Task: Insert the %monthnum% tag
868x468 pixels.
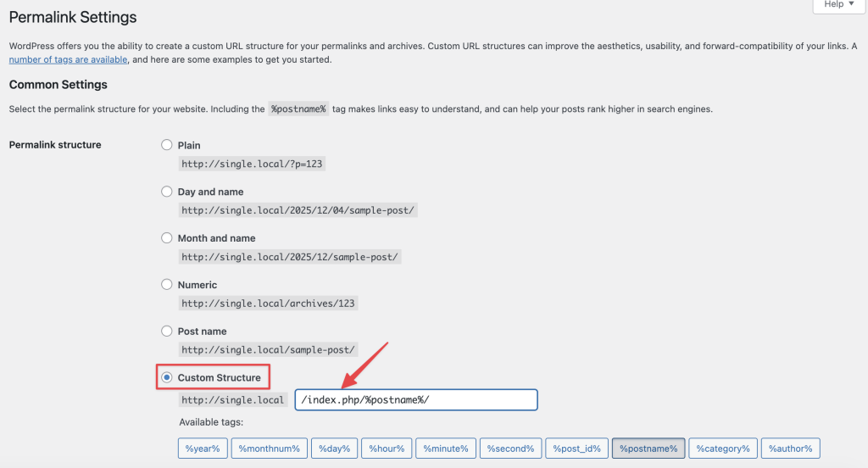Action: 269,448
